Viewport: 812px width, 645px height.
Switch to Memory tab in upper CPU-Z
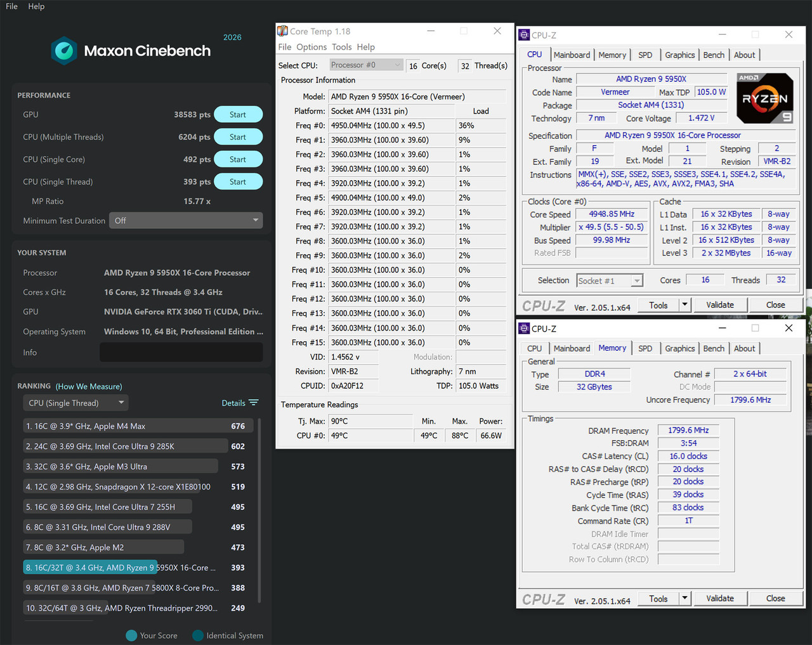pos(612,55)
